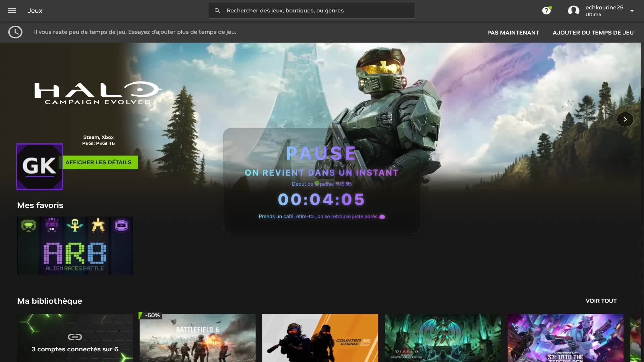Click the user profile avatar icon
This screenshot has height=362, width=644.
click(x=574, y=11)
